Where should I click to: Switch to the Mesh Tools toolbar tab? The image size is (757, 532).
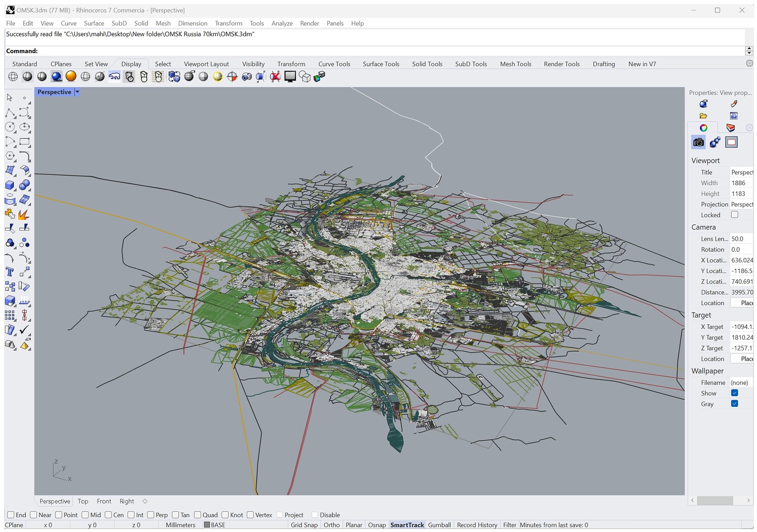[515, 64]
